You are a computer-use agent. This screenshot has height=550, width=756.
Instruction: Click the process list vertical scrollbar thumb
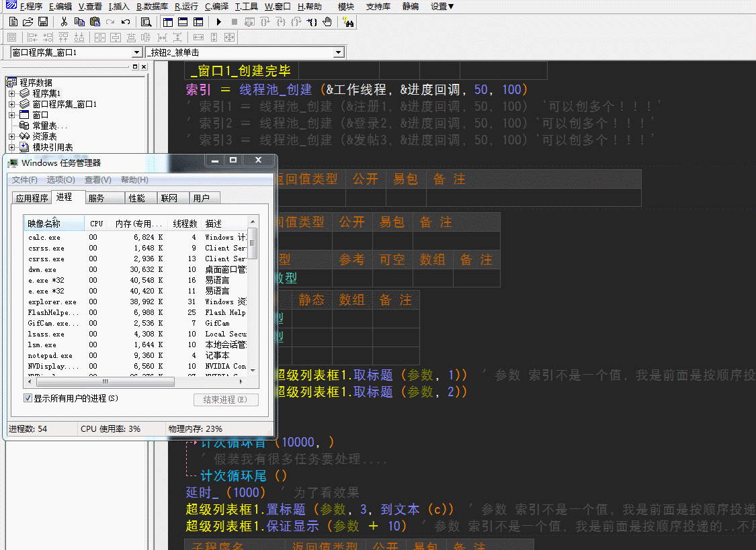(x=252, y=242)
